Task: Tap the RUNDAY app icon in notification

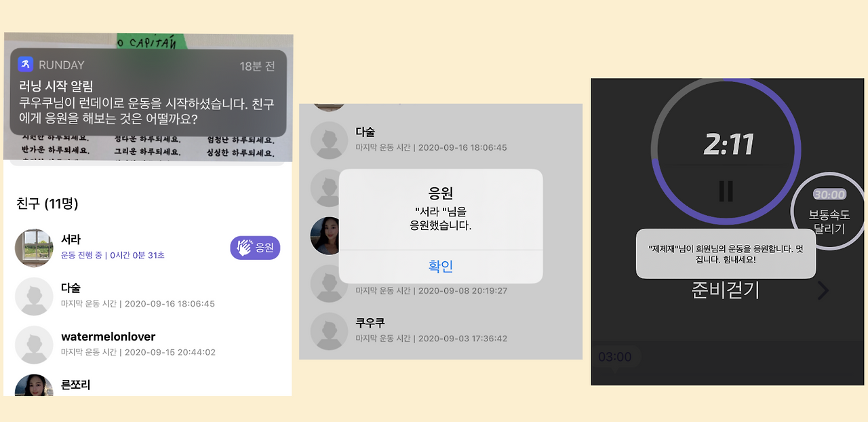Action: [26, 64]
